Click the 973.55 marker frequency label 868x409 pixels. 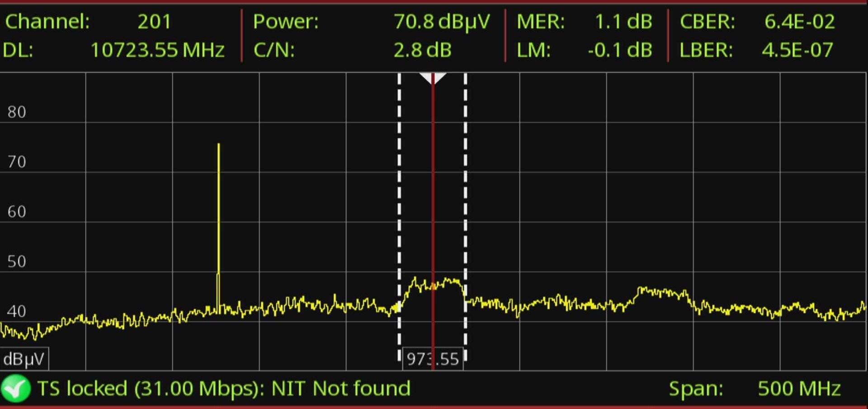433,359
